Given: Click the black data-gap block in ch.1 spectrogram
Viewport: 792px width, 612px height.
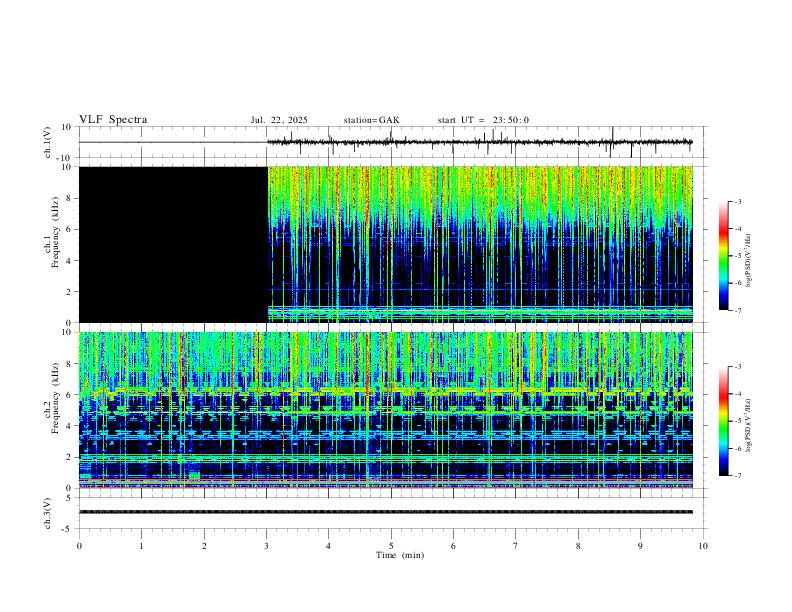Looking at the screenshot, I should coord(173,244).
